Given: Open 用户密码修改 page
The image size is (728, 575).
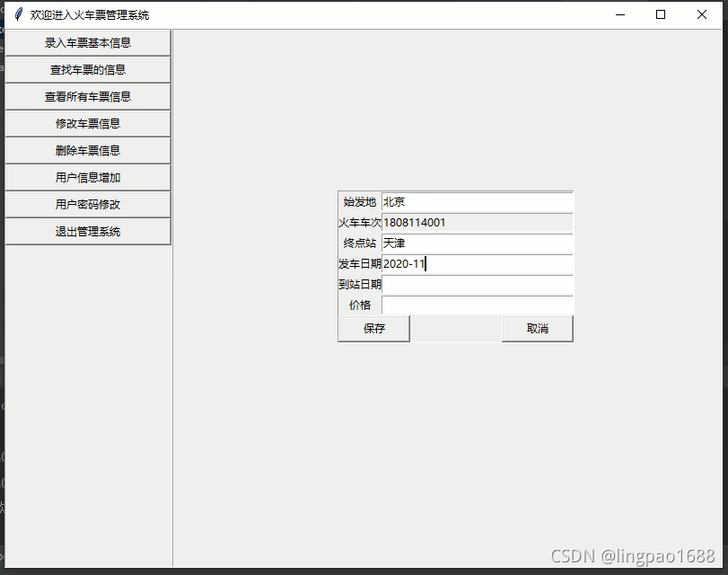Looking at the screenshot, I should click(x=88, y=205).
